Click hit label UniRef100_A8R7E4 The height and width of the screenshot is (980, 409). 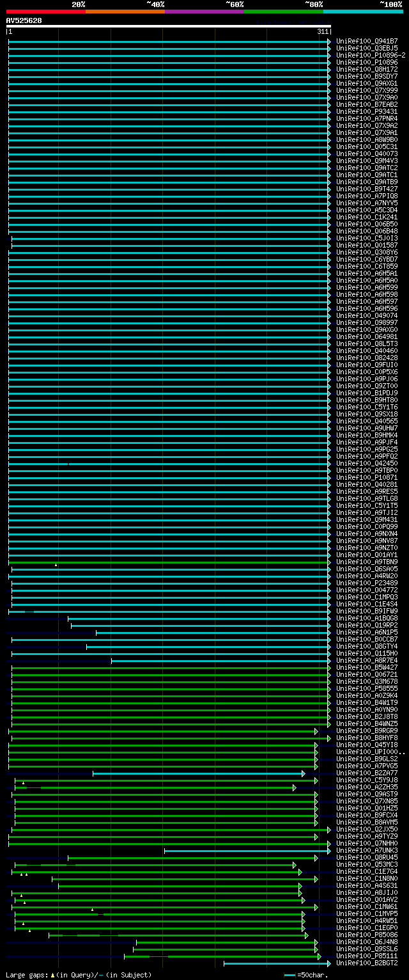367,660
